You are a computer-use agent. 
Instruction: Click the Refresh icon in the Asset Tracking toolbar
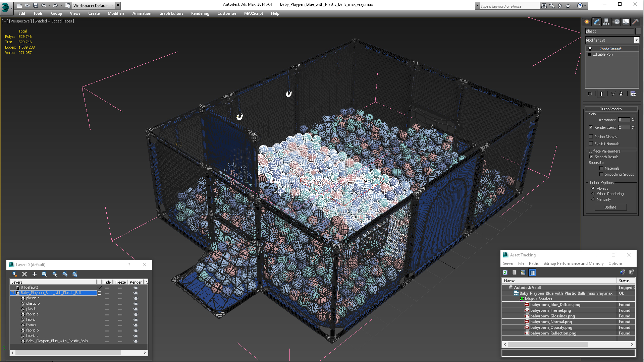tap(505, 273)
